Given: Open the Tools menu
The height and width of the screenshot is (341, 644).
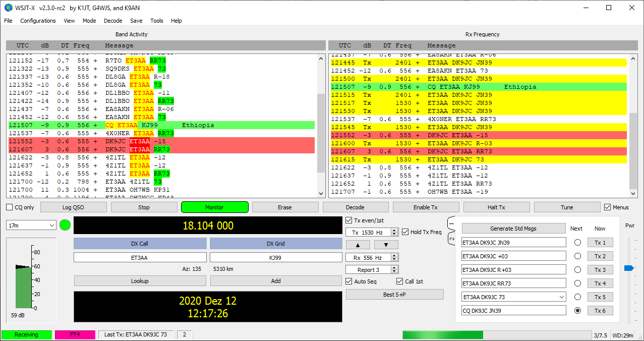Looking at the screenshot, I should 157,21.
